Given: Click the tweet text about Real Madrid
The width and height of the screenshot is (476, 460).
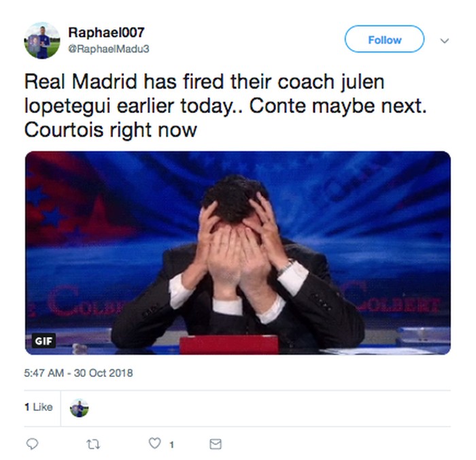Looking at the screenshot, I should click(225, 105).
